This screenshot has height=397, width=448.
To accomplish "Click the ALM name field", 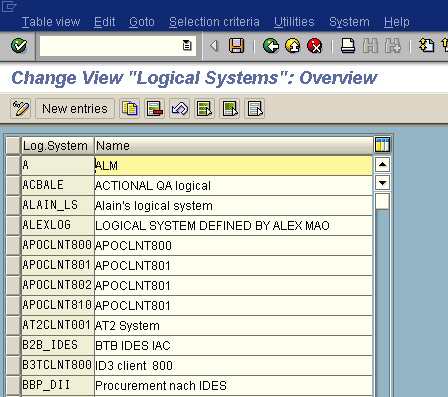I will [x=233, y=165].
